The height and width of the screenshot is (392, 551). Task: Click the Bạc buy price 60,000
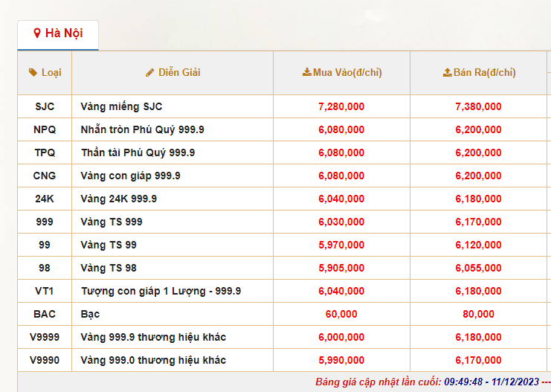[341, 314]
